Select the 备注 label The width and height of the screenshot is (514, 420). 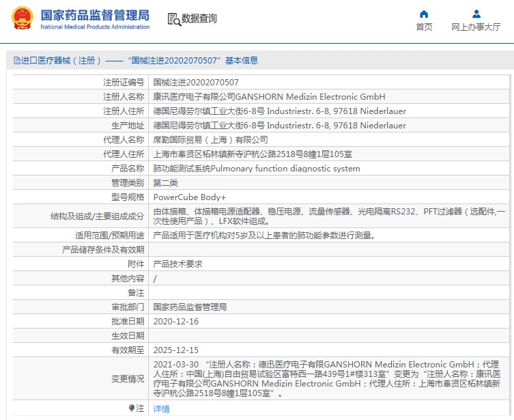click(x=136, y=293)
